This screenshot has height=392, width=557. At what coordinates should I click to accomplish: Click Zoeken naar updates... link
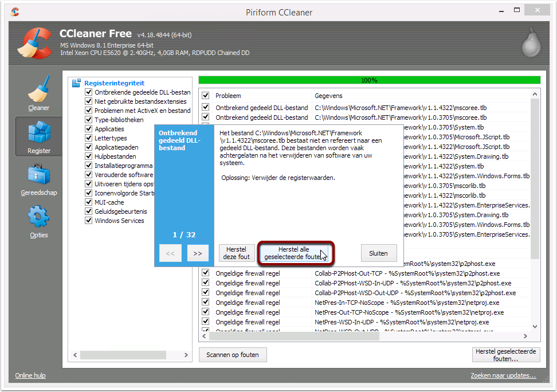tap(503, 375)
